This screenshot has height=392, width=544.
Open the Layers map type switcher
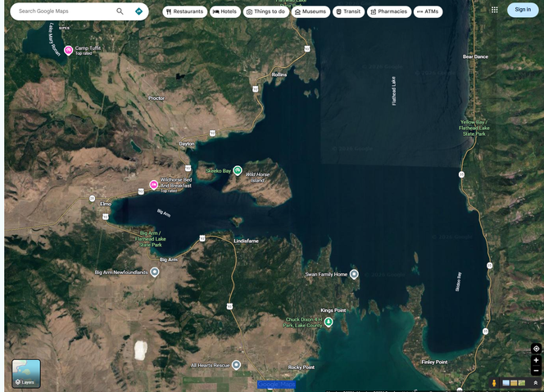tap(26, 374)
